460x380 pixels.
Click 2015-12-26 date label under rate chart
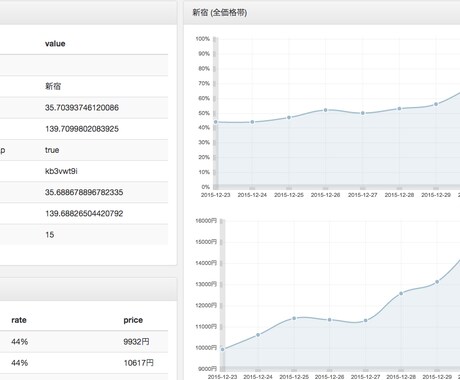click(326, 195)
